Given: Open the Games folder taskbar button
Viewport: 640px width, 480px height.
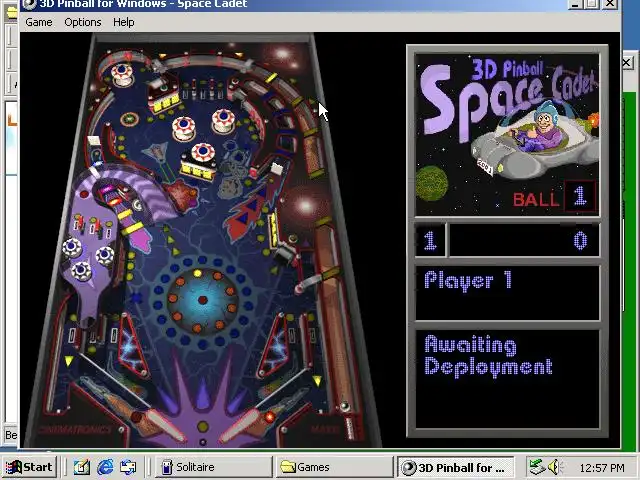Looking at the screenshot, I should click(x=334, y=467).
